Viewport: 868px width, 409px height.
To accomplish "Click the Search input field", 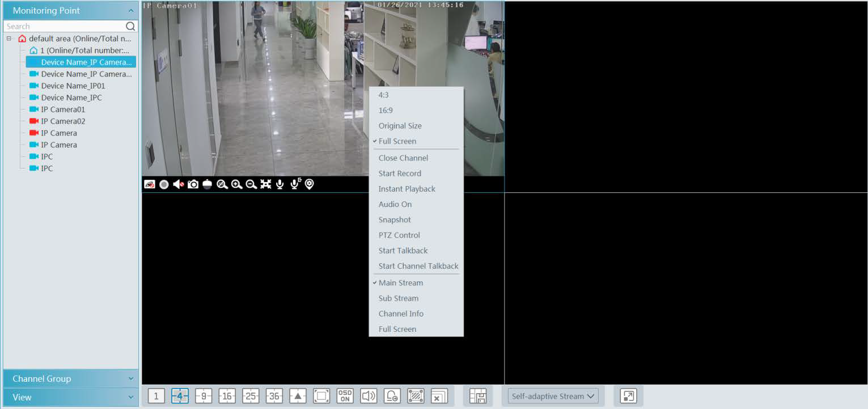I will [65, 27].
